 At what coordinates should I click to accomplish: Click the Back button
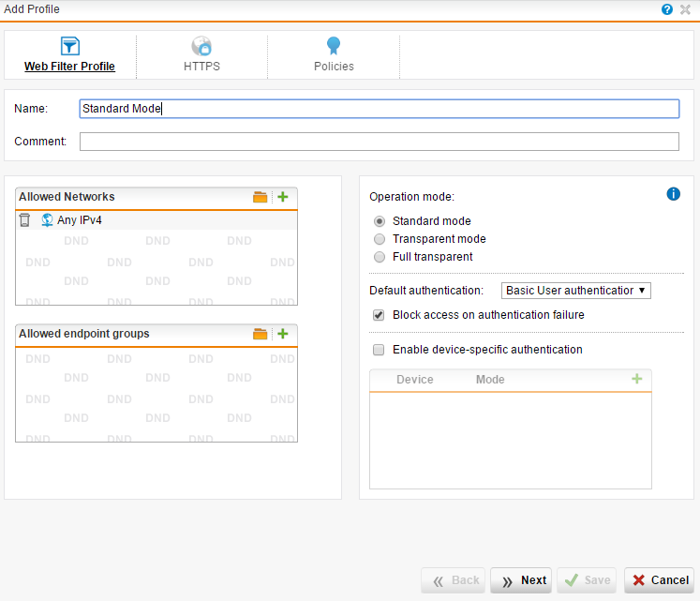point(453,580)
